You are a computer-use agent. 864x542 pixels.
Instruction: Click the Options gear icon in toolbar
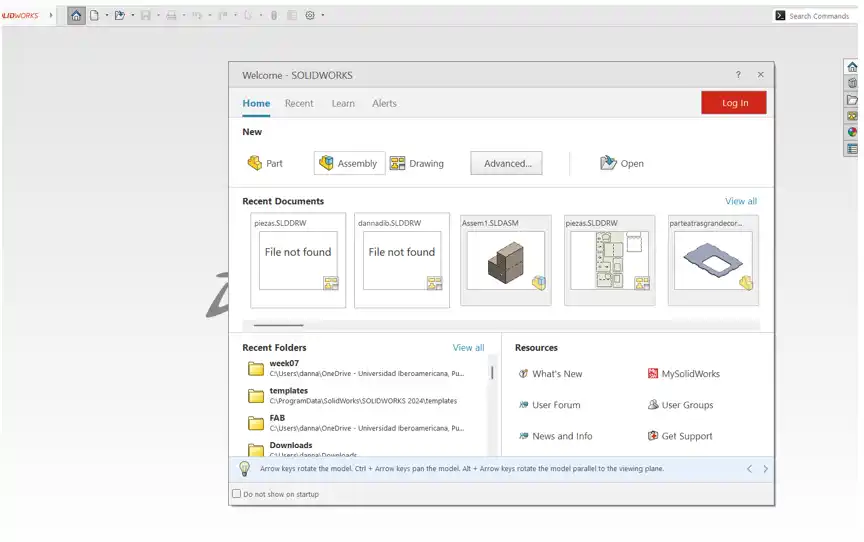(310, 15)
